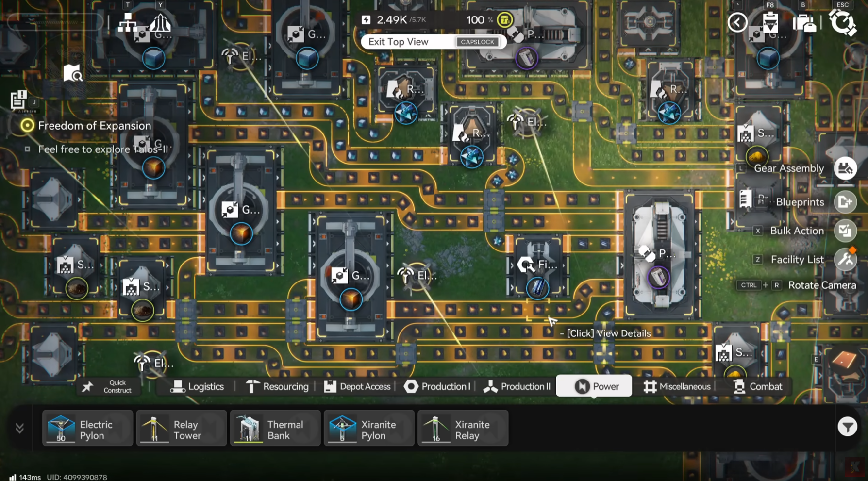This screenshot has width=868, height=481.
Task: Click the UID: 4099390878 text
Action: 77,477
